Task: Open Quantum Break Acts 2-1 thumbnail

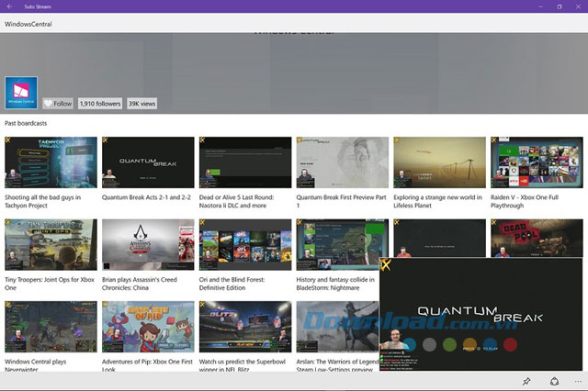Action: [x=148, y=162]
